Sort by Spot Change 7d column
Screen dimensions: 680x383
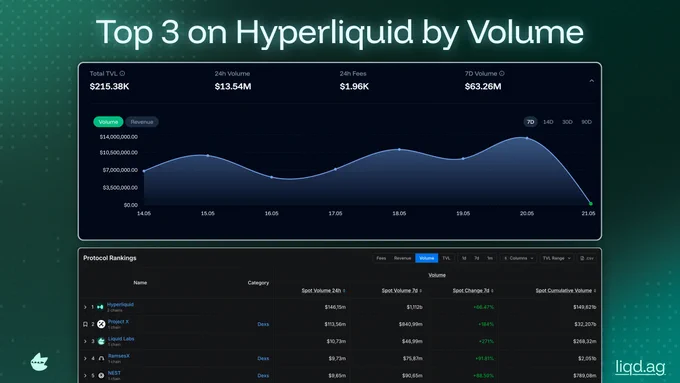(x=473, y=291)
